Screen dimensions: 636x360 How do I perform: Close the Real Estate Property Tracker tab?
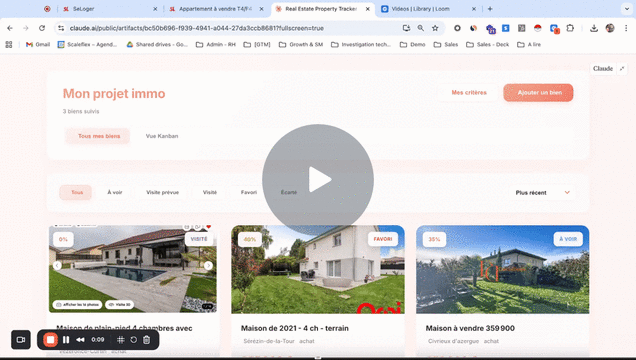(x=367, y=9)
